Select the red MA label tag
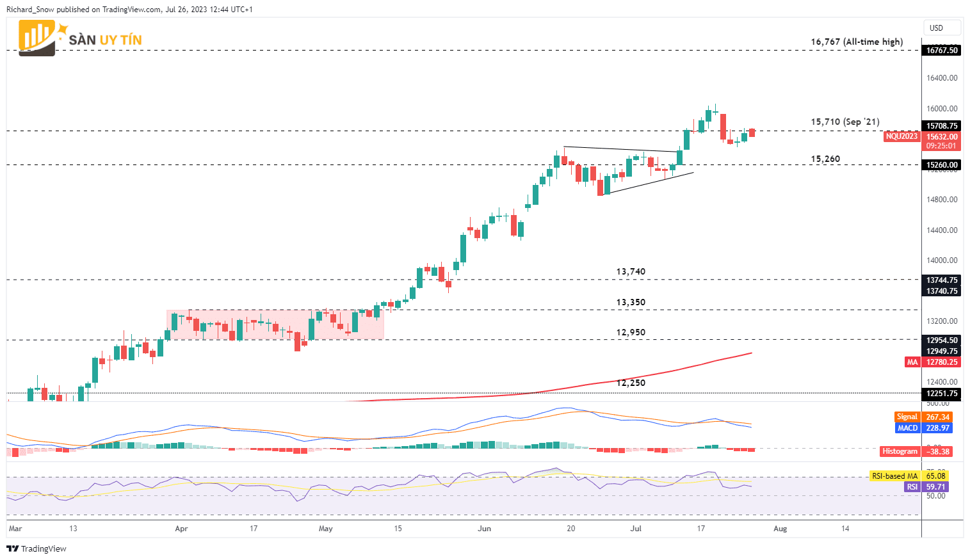Viewport: 970px width, 560px height. [x=912, y=362]
